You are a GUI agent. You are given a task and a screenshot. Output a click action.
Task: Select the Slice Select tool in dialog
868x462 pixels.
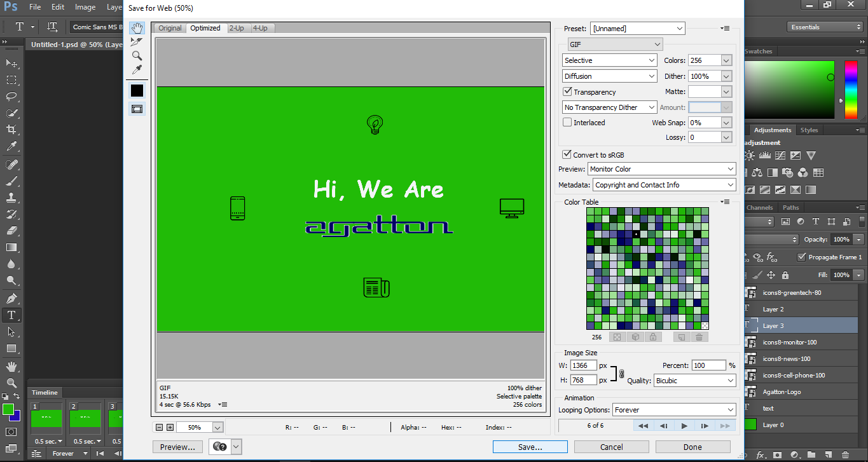[137, 42]
